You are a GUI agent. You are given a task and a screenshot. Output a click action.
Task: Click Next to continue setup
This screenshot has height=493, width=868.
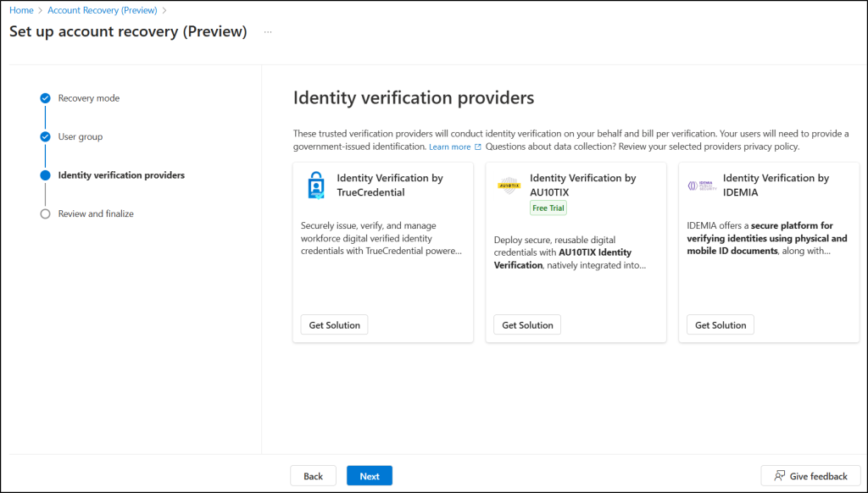[369, 475]
